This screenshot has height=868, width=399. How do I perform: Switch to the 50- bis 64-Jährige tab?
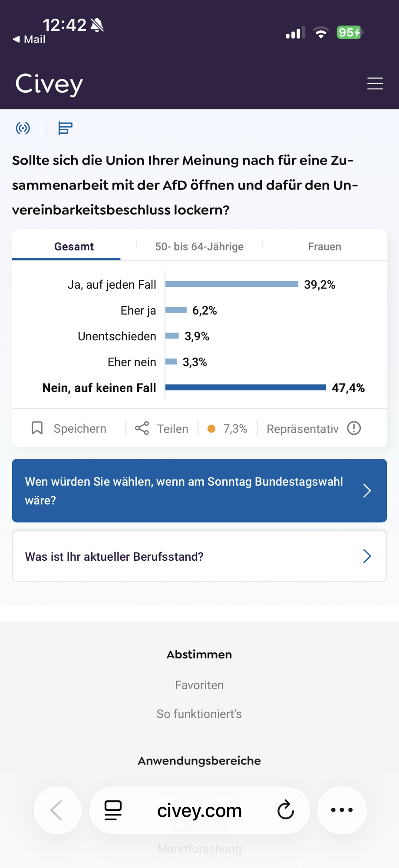(x=199, y=247)
